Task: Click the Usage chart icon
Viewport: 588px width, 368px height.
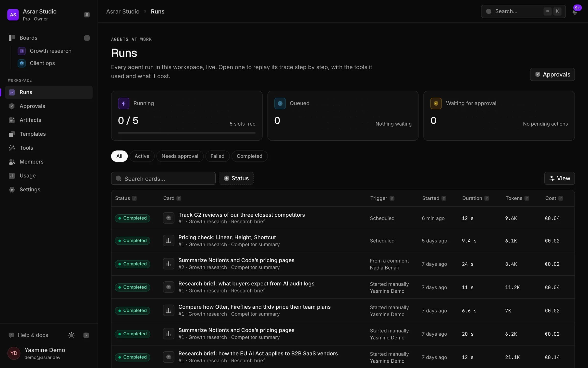Action: 12,176
